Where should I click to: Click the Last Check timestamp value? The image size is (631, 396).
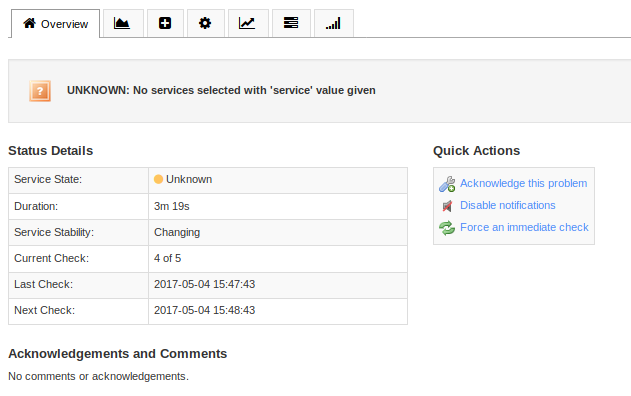[204, 285]
